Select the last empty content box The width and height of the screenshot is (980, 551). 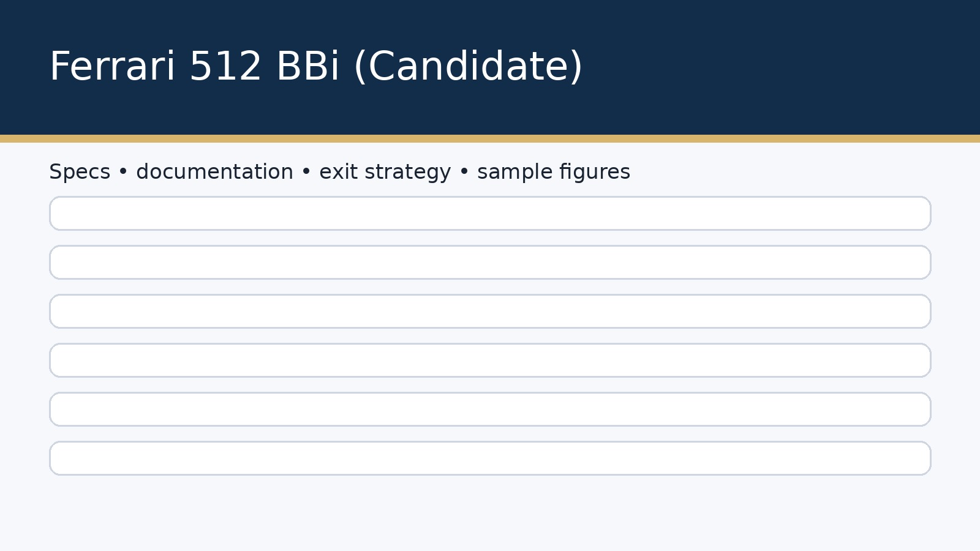tap(490, 459)
